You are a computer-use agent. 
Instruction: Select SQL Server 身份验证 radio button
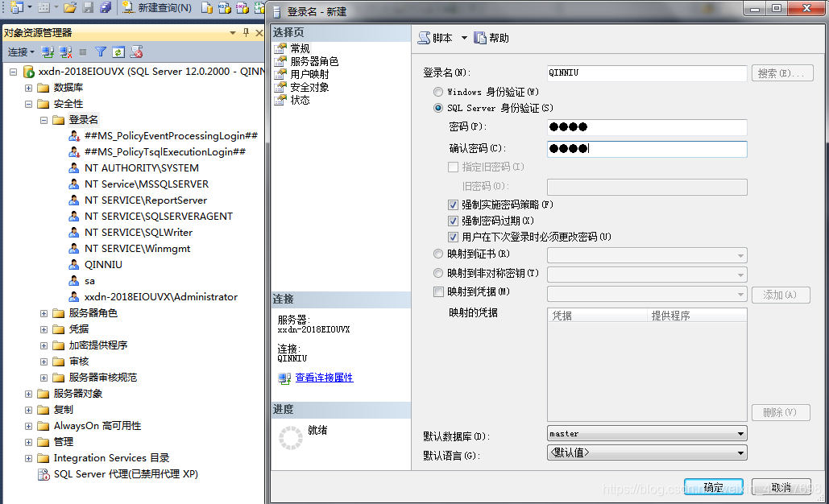point(437,108)
